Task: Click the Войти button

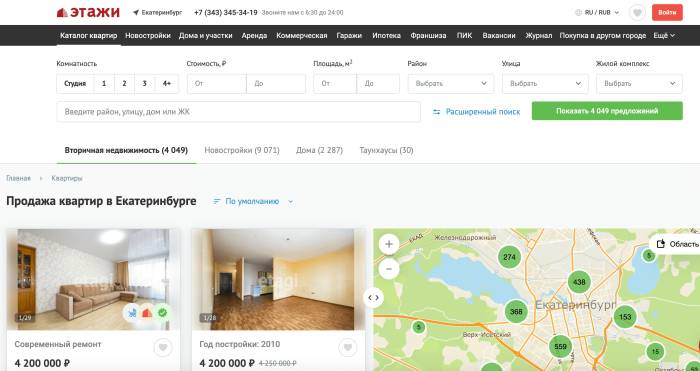Action: tap(667, 13)
